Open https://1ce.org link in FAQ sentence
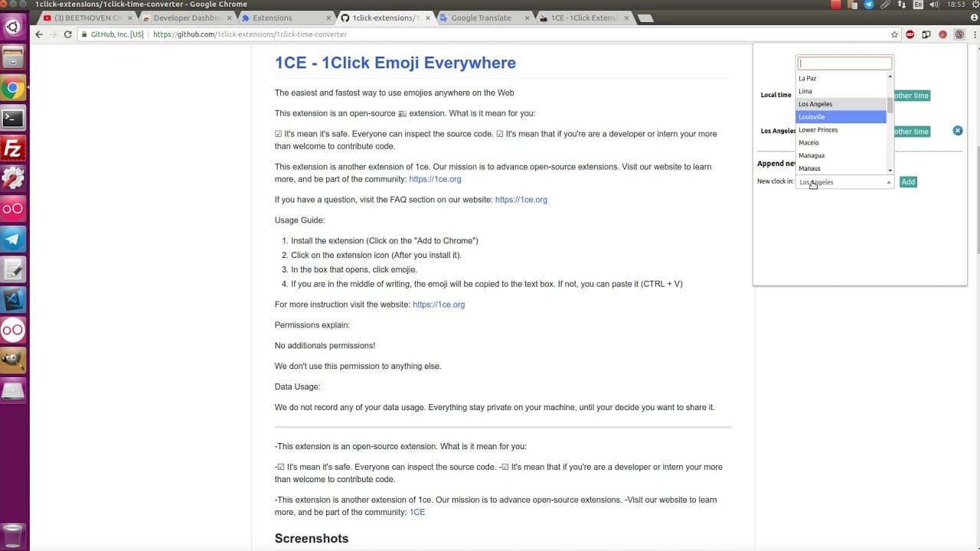The image size is (980, 551). tap(521, 200)
